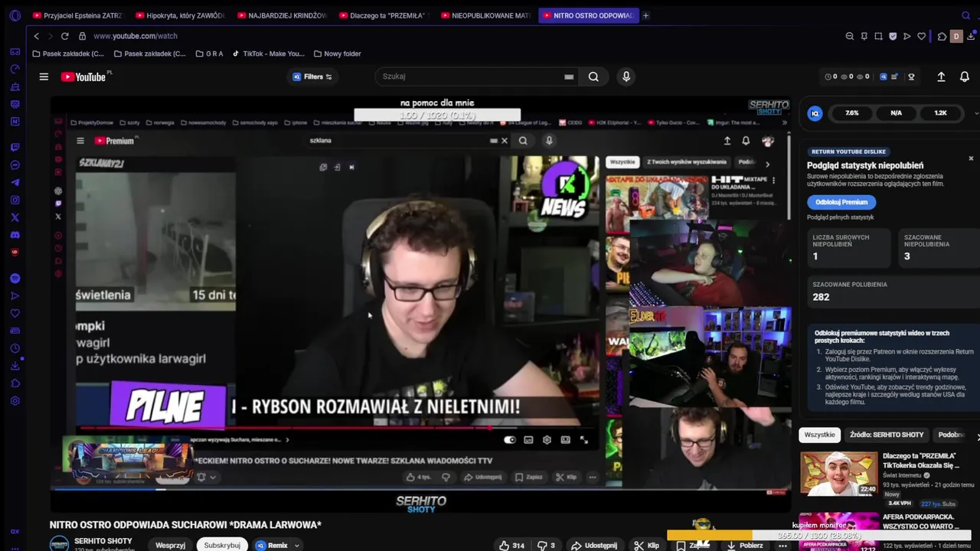Reload the current YouTube page
980x551 pixels.
point(64,36)
